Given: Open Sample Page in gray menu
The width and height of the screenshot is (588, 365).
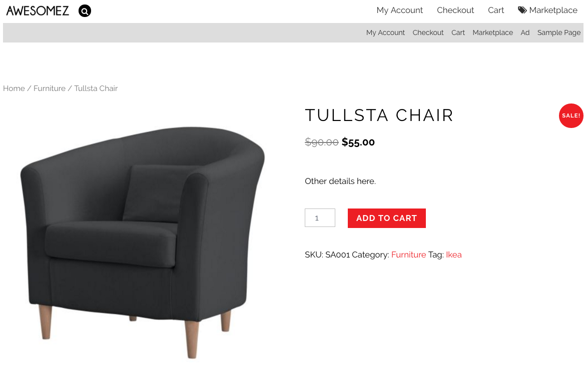Looking at the screenshot, I should tap(559, 32).
